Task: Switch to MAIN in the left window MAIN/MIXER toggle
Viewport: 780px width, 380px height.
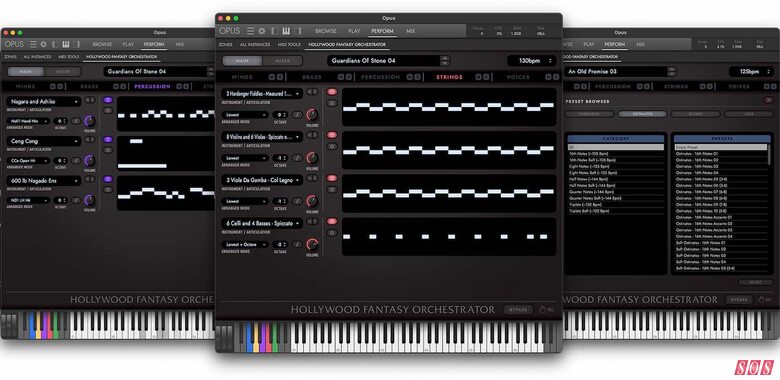Action: (x=25, y=72)
